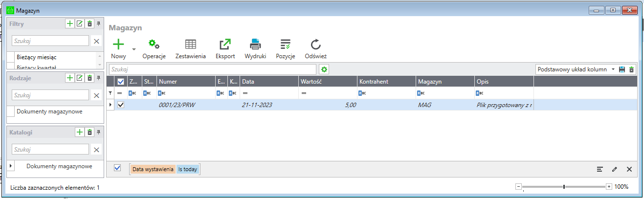The width and height of the screenshot is (644, 199).
Task: Refresh list with Odśwież
Action: coord(315,44)
